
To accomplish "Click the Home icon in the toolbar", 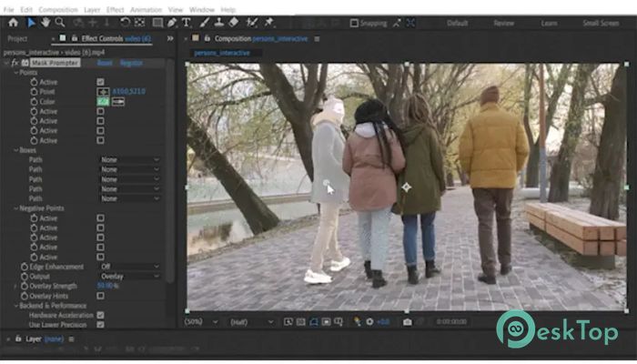I will 13,23.
